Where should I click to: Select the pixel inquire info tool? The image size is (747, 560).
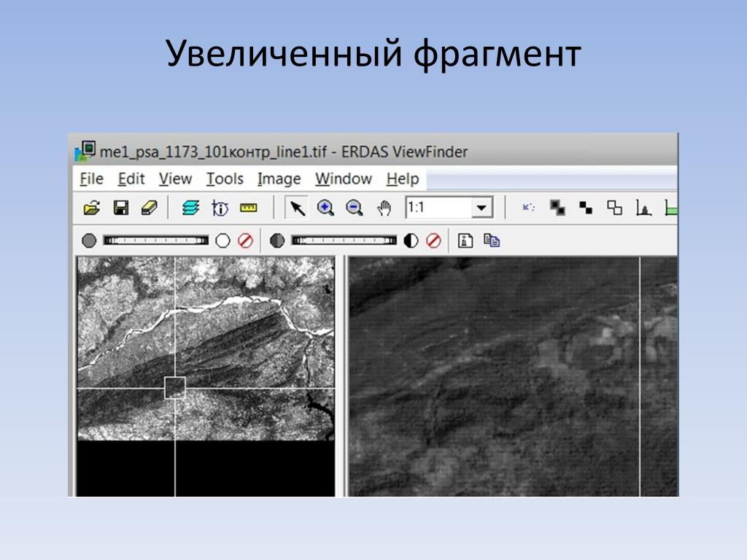[x=220, y=208]
